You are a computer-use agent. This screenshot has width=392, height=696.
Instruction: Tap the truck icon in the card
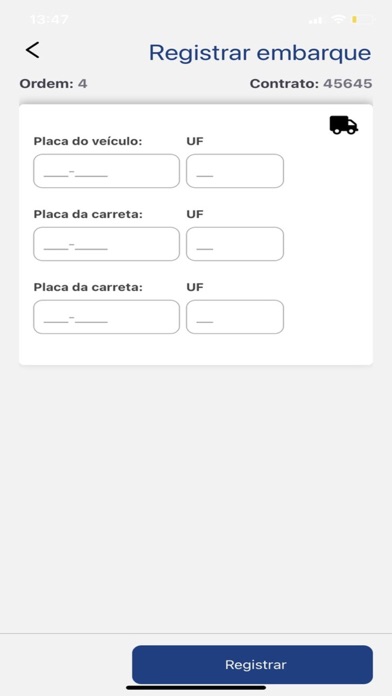(x=344, y=125)
